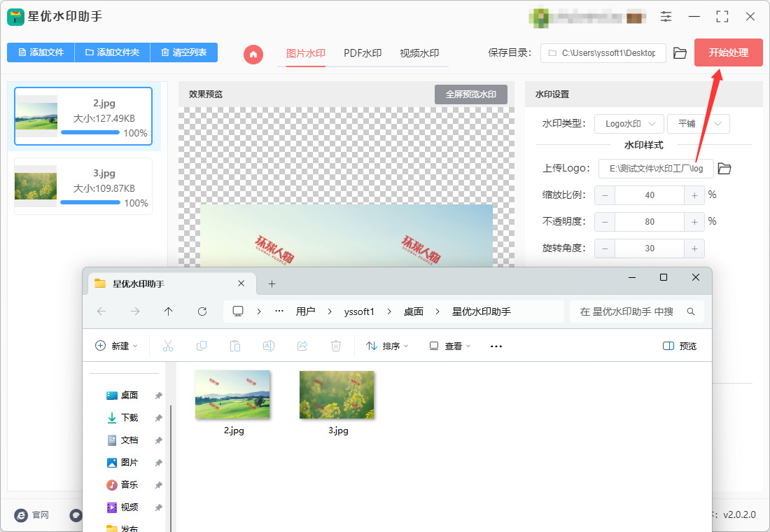770x532 pixels.
Task: Click the 2.jpg progress bar in file list
Action: coord(90,132)
